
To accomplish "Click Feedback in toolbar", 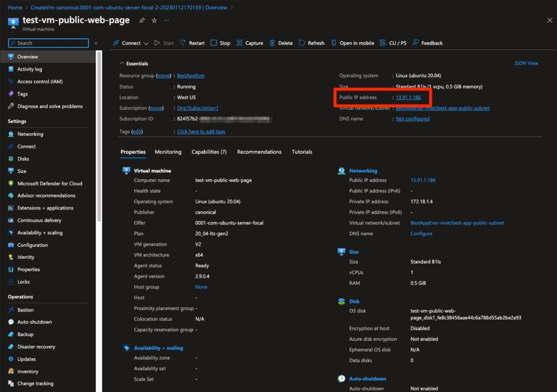I will [428, 43].
